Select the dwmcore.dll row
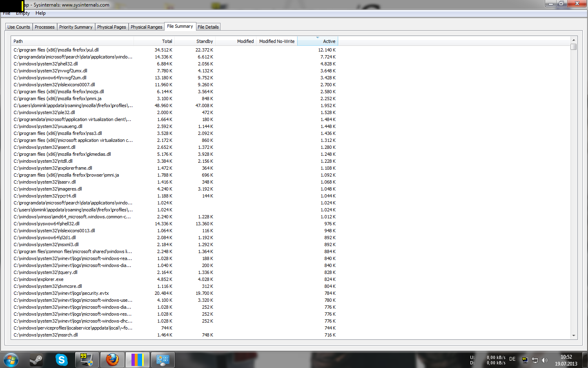The width and height of the screenshot is (588, 368). (175, 286)
